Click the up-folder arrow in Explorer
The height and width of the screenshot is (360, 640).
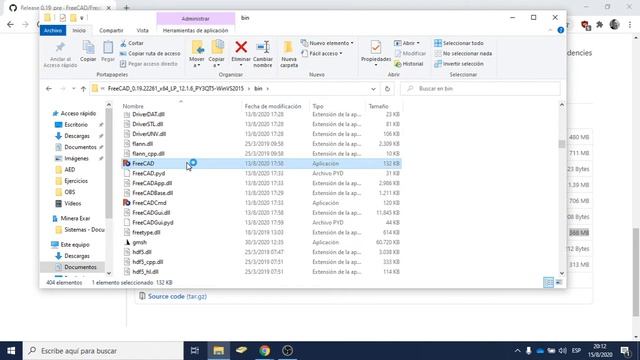click(83, 89)
